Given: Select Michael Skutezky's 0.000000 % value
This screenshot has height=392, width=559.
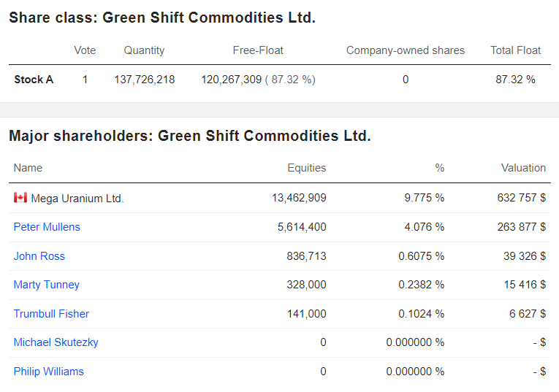Looking at the screenshot, I should click(x=415, y=342).
